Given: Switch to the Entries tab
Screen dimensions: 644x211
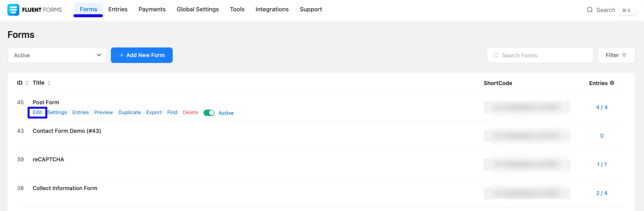Looking at the screenshot, I should pyautogui.click(x=118, y=9).
